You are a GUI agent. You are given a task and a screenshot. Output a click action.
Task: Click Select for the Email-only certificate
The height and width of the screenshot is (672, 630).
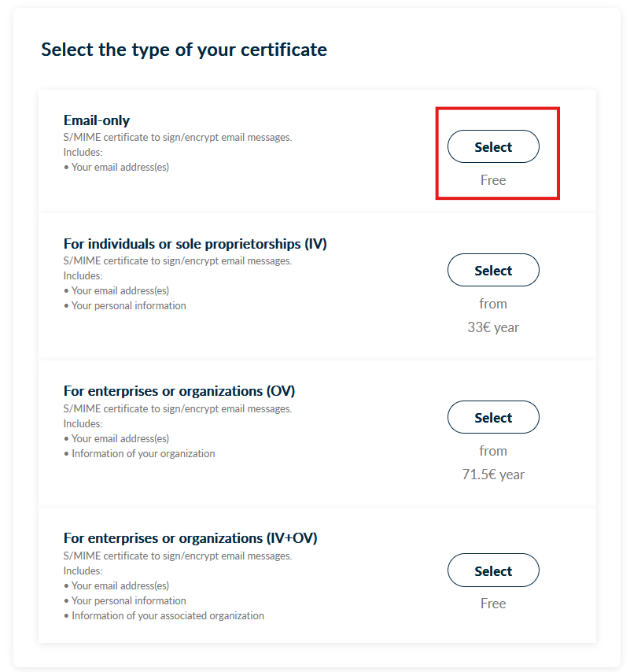click(x=493, y=147)
